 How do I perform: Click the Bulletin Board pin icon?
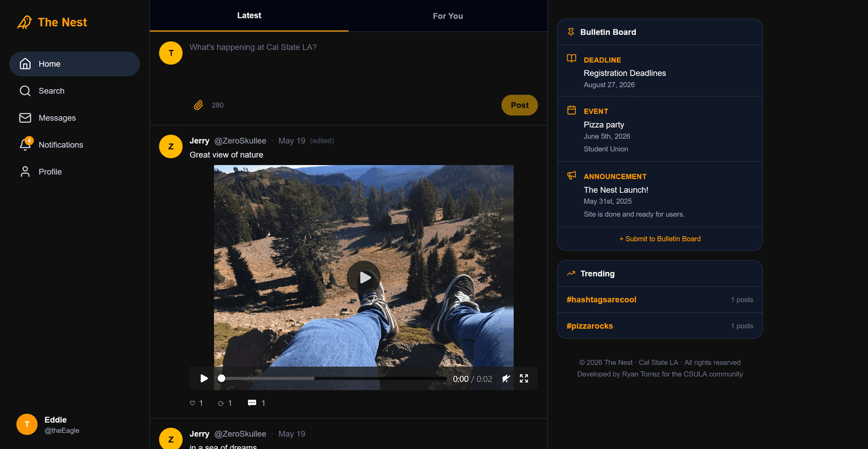571,32
